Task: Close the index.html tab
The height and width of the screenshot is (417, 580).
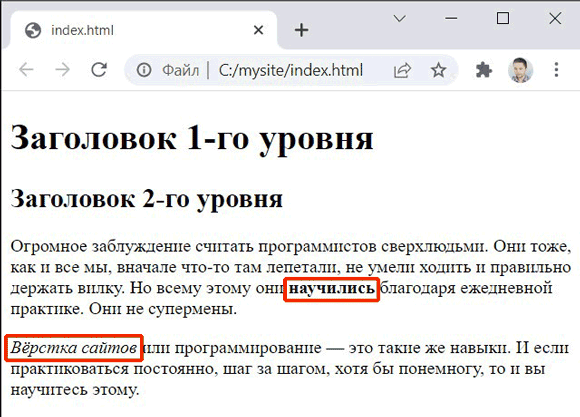Action: (x=259, y=30)
